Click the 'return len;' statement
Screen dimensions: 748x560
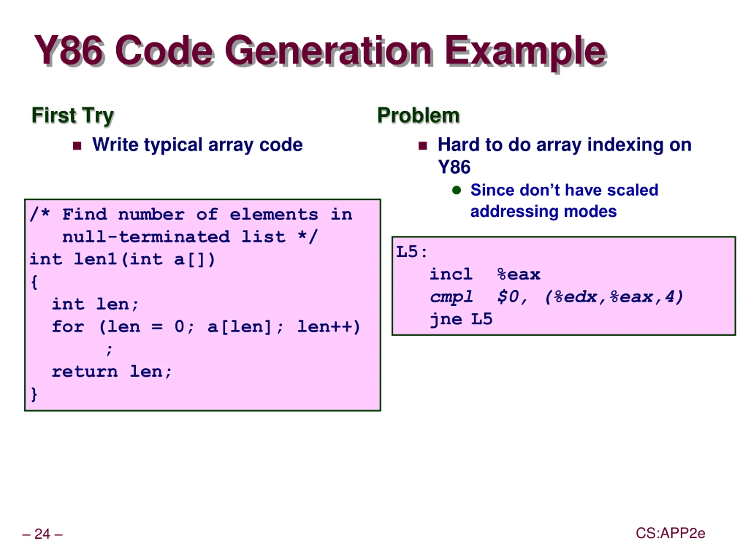(112, 372)
